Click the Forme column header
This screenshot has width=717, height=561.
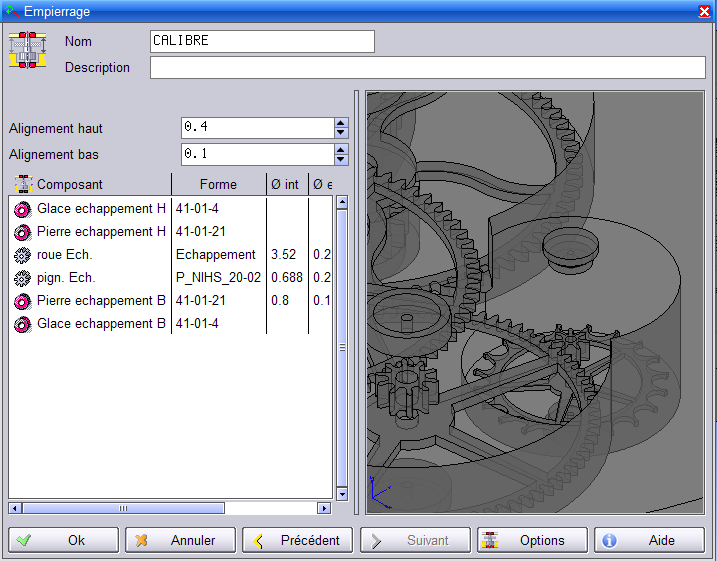218,184
